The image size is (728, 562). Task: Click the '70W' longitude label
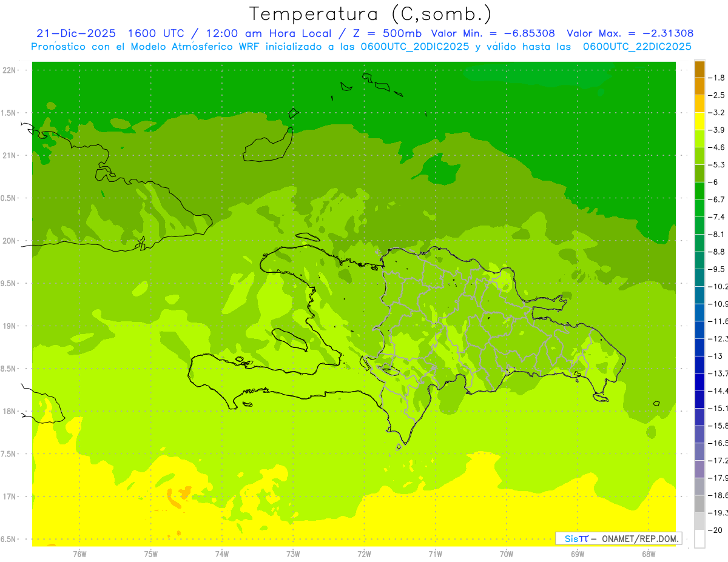tap(507, 554)
